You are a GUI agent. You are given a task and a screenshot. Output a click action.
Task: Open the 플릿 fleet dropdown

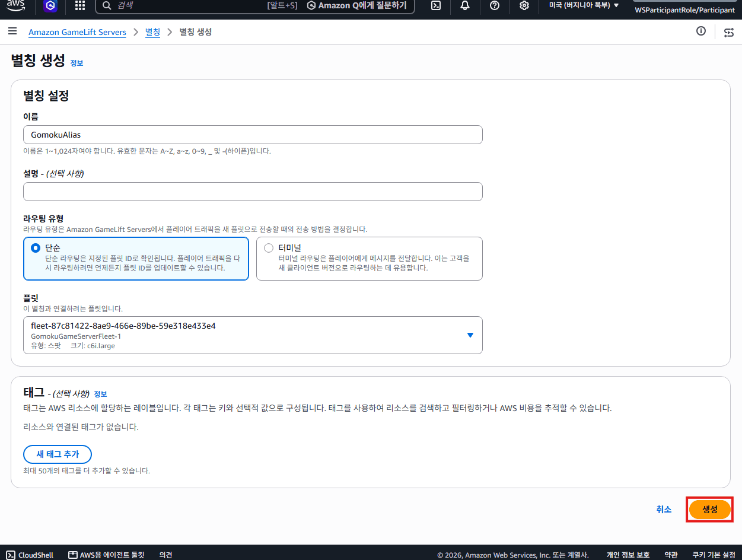(x=253, y=335)
